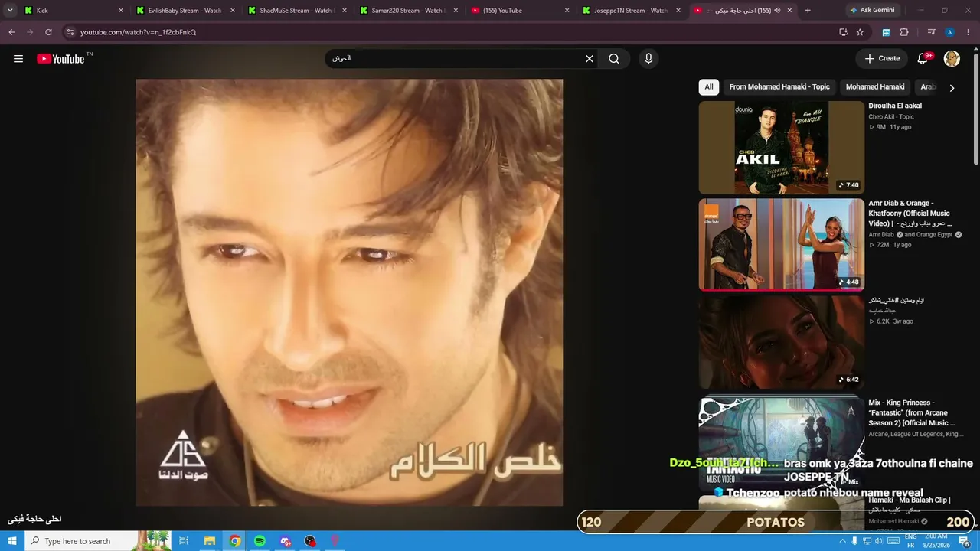Image resolution: width=980 pixels, height=551 pixels.
Task: Show hidden system tray icons
Action: (x=842, y=541)
